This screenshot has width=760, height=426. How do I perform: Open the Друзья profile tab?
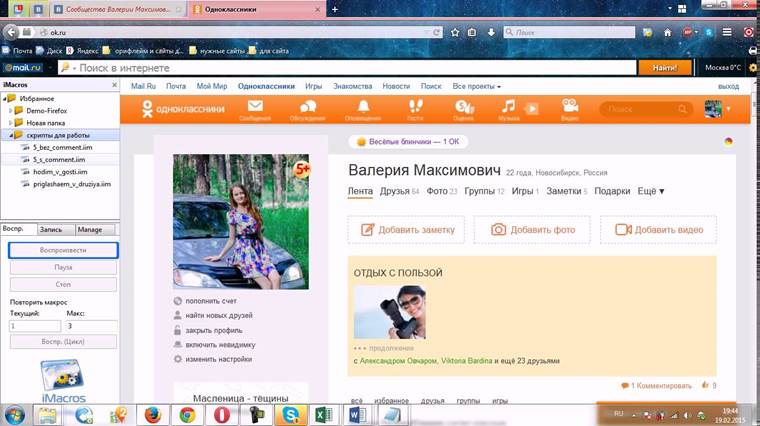coord(399,191)
